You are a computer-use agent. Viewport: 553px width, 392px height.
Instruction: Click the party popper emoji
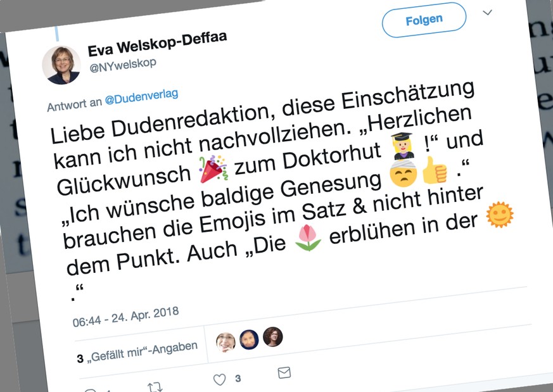pyautogui.click(x=213, y=169)
